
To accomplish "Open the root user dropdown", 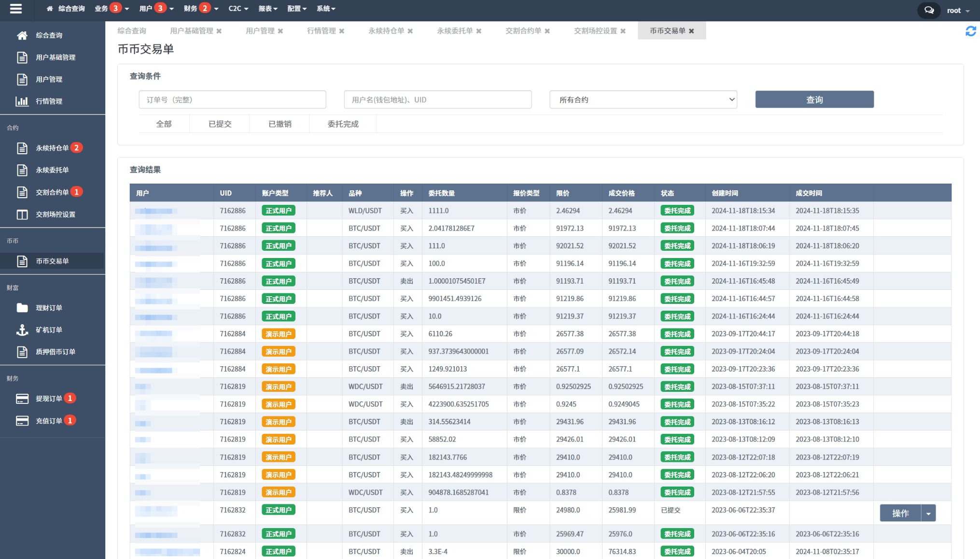I will click(x=958, y=10).
